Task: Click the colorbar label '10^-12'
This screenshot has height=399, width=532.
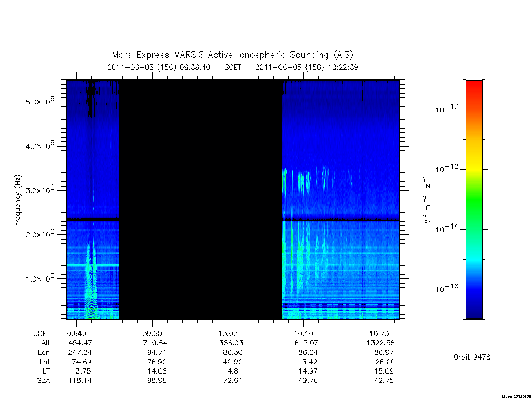Action: (x=447, y=168)
